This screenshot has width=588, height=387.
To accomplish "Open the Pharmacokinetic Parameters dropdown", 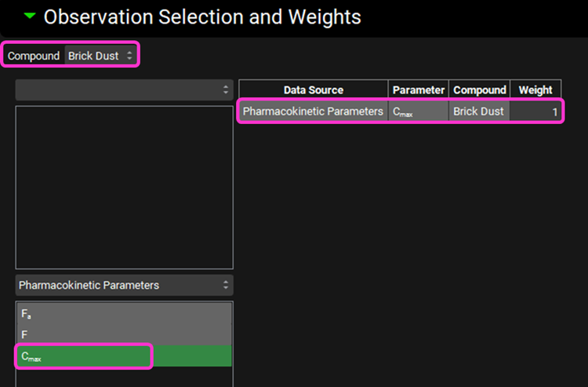I will [x=124, y=285].
